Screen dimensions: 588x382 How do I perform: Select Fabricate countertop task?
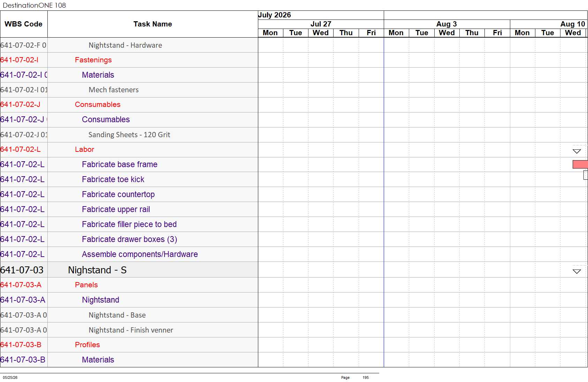(129, 194)
